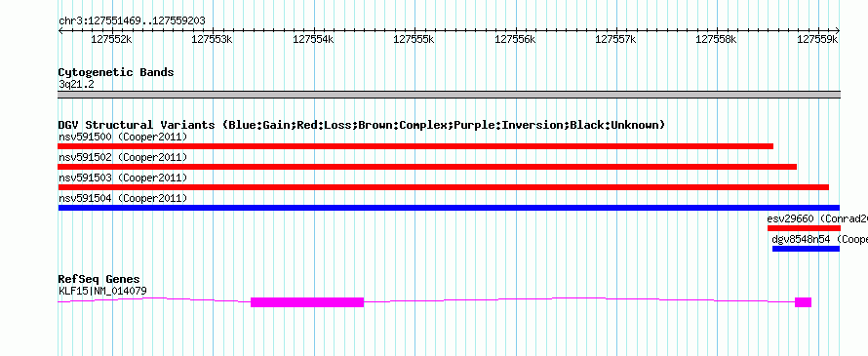The image size is (868, 356).
Task: Select the nsv591502 (Cooper2011) label
Action: [x=123, y=157]
